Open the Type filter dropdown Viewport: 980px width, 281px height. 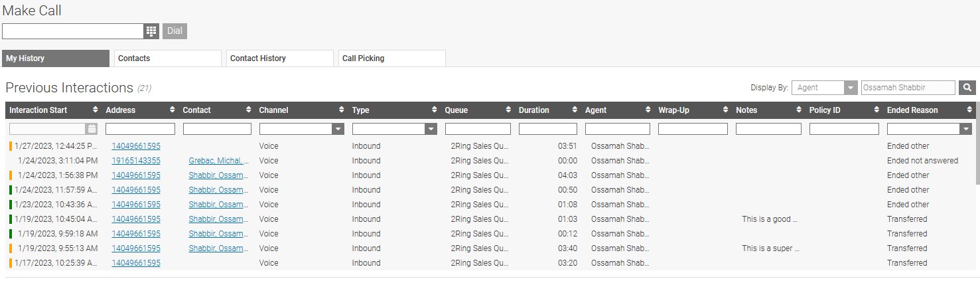(x=431, y=129)
